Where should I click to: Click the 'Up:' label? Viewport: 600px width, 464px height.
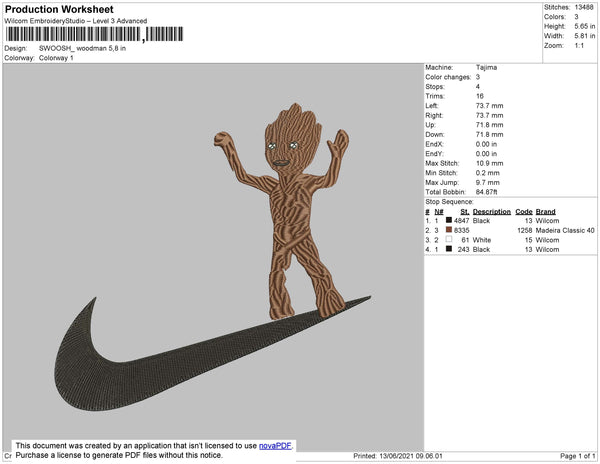tap(430, 125)
